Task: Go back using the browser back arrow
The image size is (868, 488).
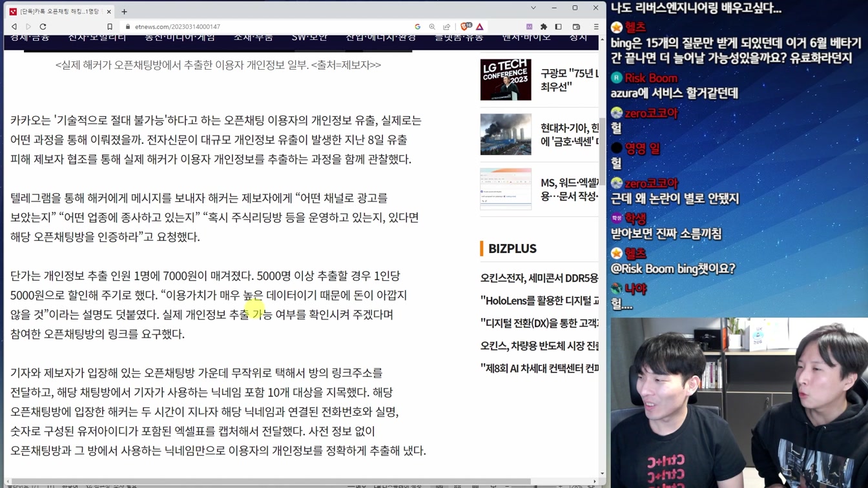Action: point(14,26)
